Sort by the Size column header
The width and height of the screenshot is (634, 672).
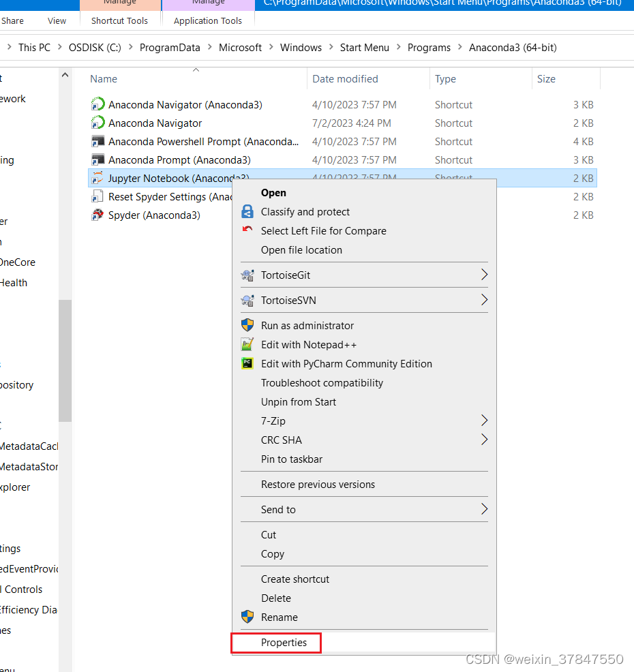546,79
